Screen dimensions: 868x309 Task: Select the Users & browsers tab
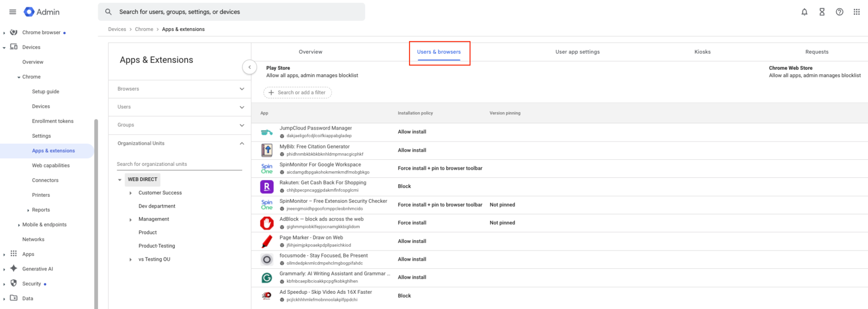[439, 52]
